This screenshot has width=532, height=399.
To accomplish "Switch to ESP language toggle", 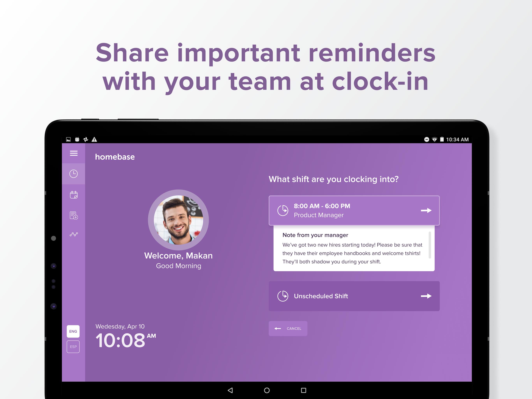I will 72,347.
